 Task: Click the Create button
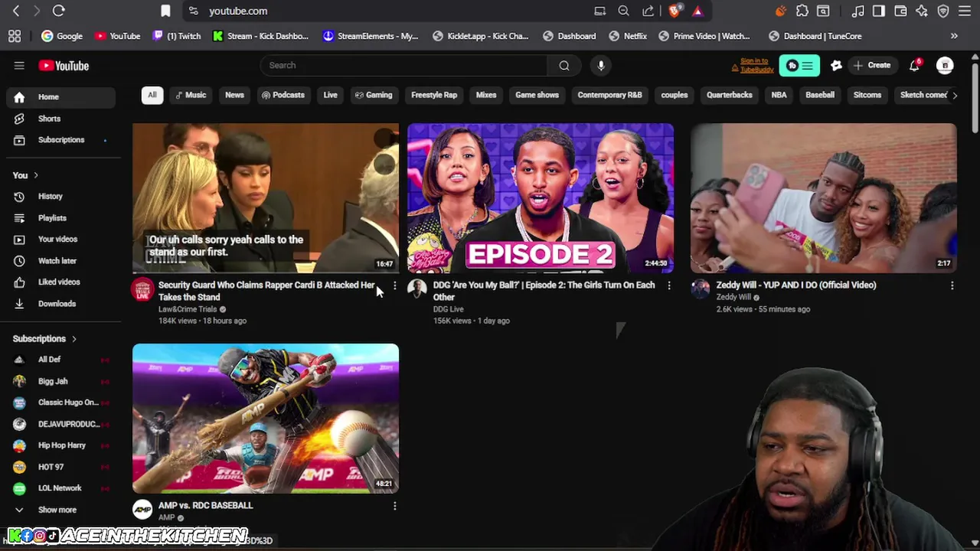[x=872, y=66]
